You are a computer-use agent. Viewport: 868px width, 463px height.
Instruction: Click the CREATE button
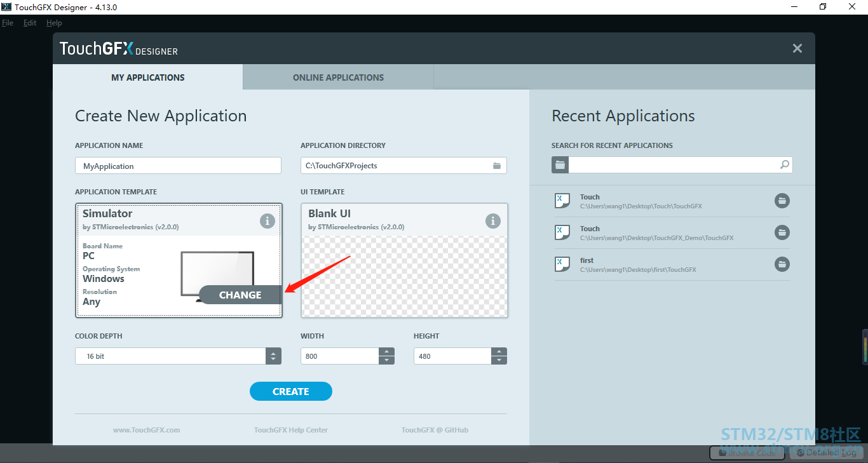[x=291, y=391]
